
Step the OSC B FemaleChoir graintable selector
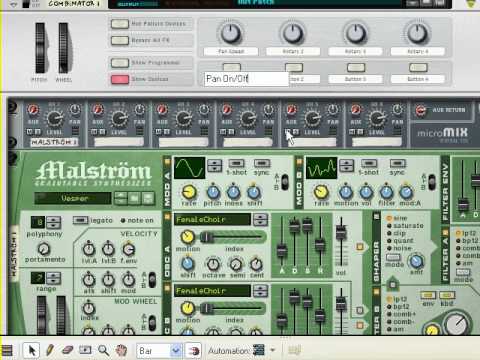(x=260, y=291)
